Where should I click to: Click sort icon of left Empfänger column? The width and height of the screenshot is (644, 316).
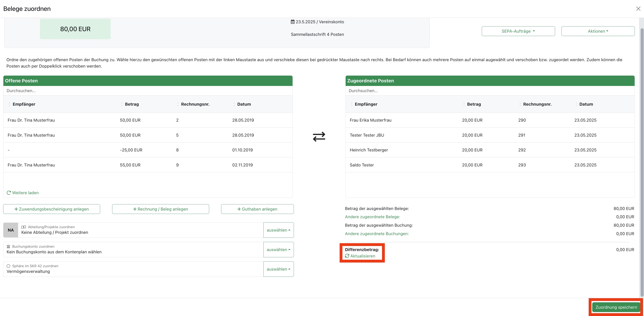point(10,104)
